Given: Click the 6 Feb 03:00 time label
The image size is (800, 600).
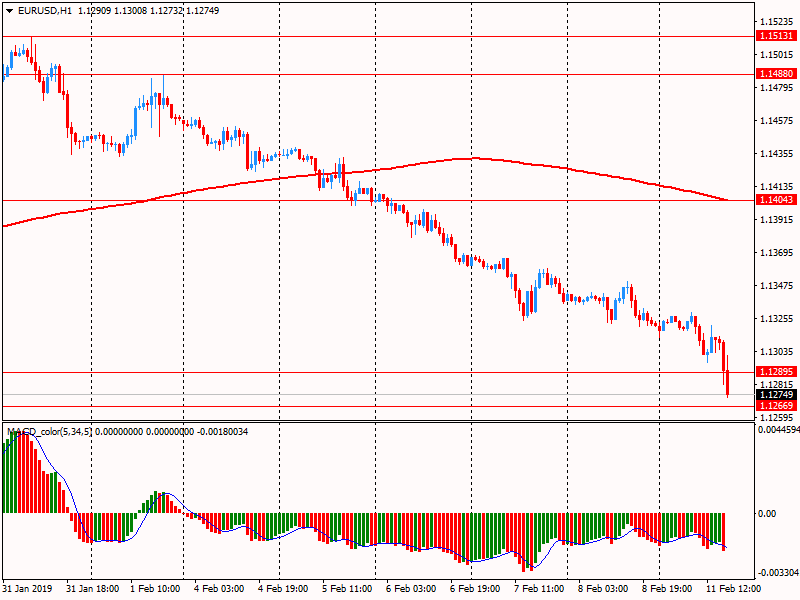Looking at the screenshot, I should pyautogui.click(x=411, y=588).
